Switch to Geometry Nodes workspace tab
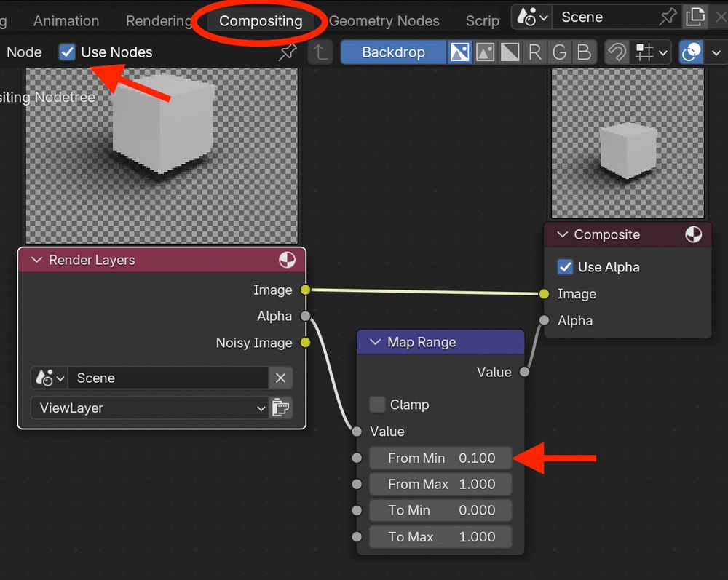Viewport: 728px width, 580px height. [384, 21]
